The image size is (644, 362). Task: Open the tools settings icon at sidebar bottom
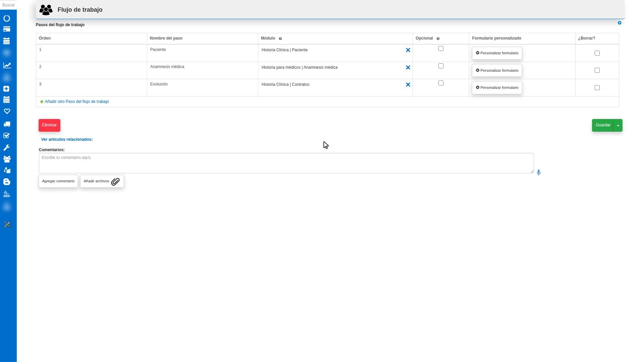7,224
